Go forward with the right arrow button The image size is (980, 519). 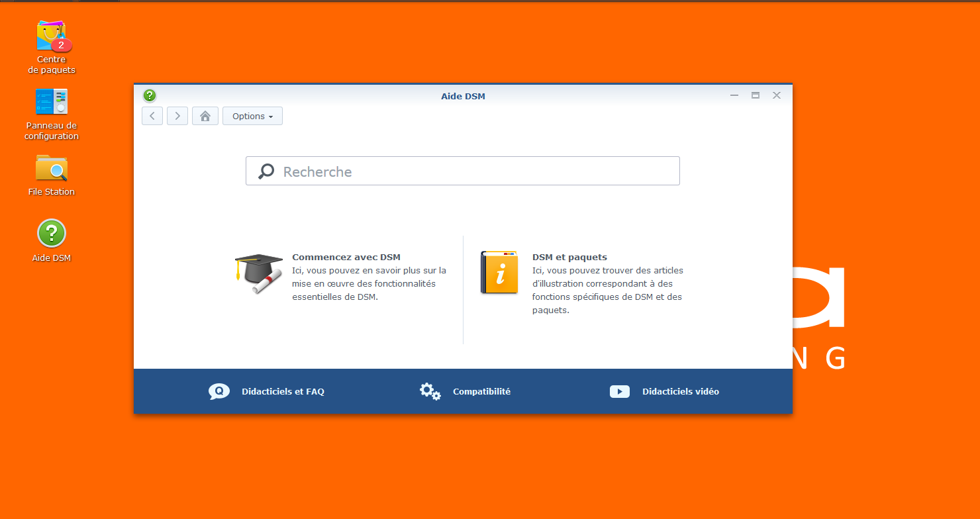177,116
